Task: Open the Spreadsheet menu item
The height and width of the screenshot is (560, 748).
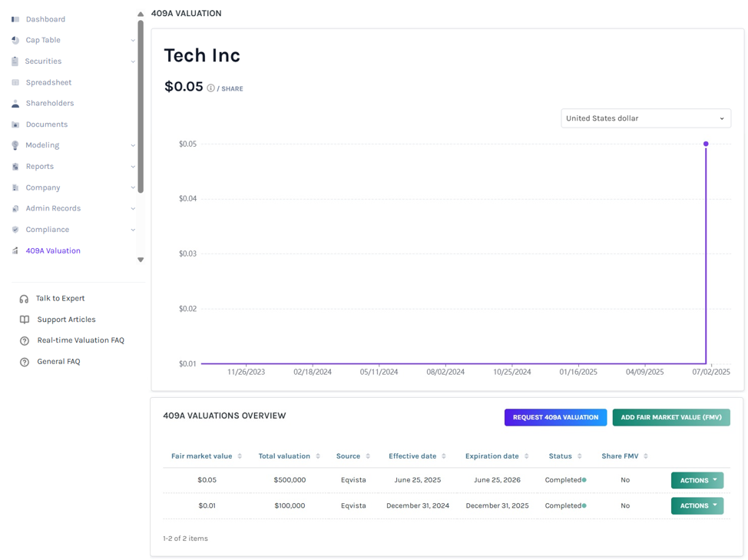Action: tap(48, 82)
